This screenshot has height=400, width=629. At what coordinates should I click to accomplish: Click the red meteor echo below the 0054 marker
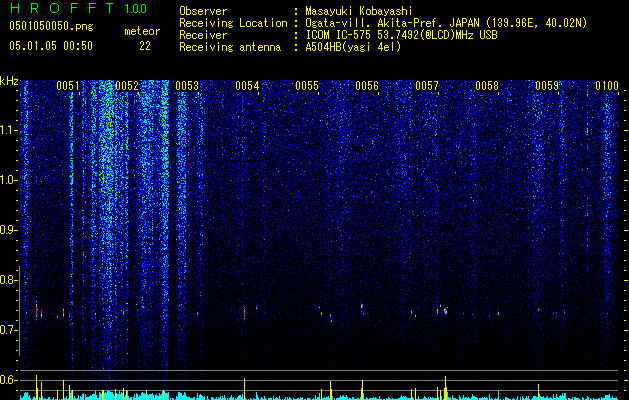(244, 313)
